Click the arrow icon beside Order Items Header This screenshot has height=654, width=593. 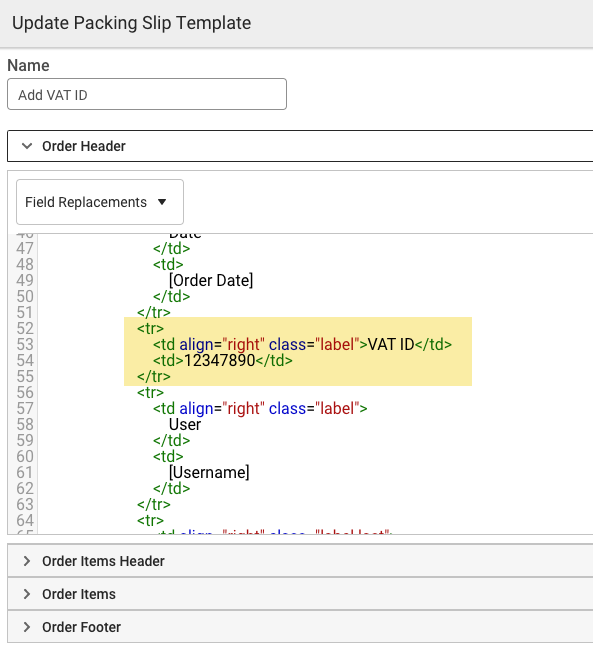(27, 561)
